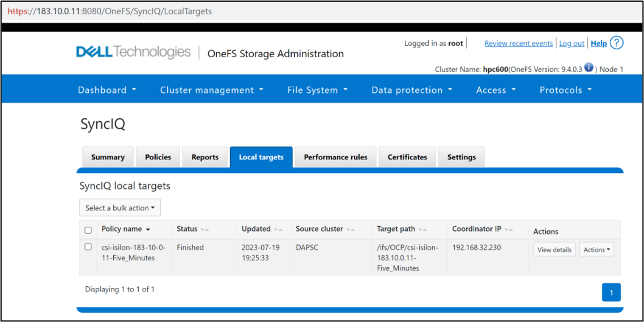Click Displaying 1 to 1 of 1 text

[x=120, y=289]
